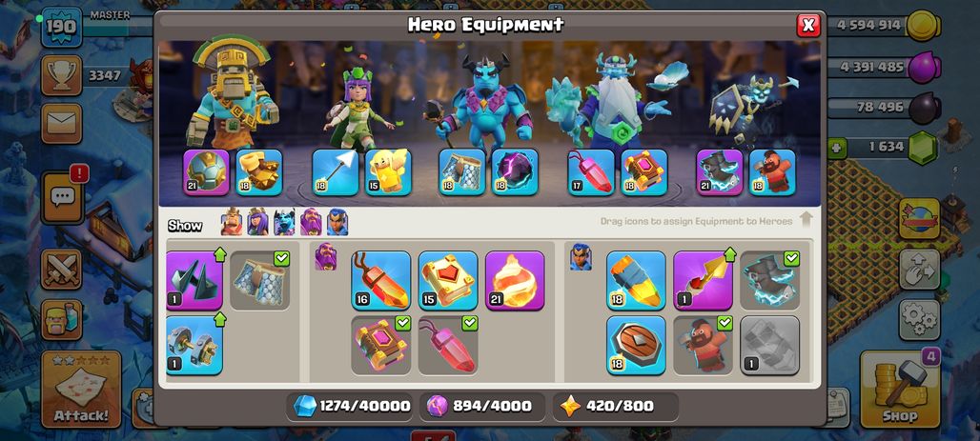Open the chat bubble with notification
Screen dimensions: 980x441
point(63,198)
